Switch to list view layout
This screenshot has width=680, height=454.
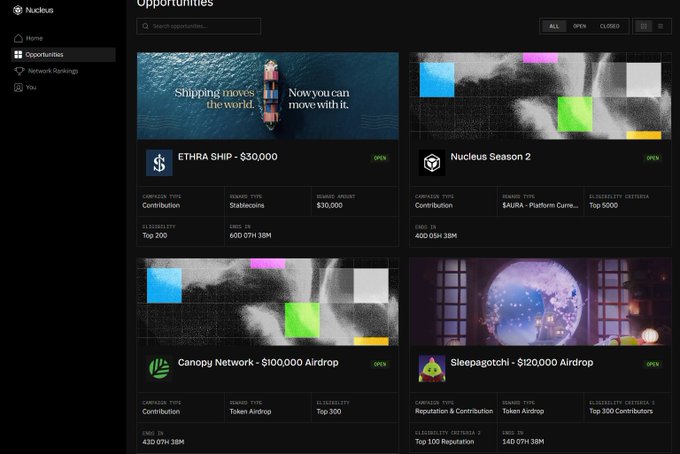pyautogui.click(x=660, y=26)
